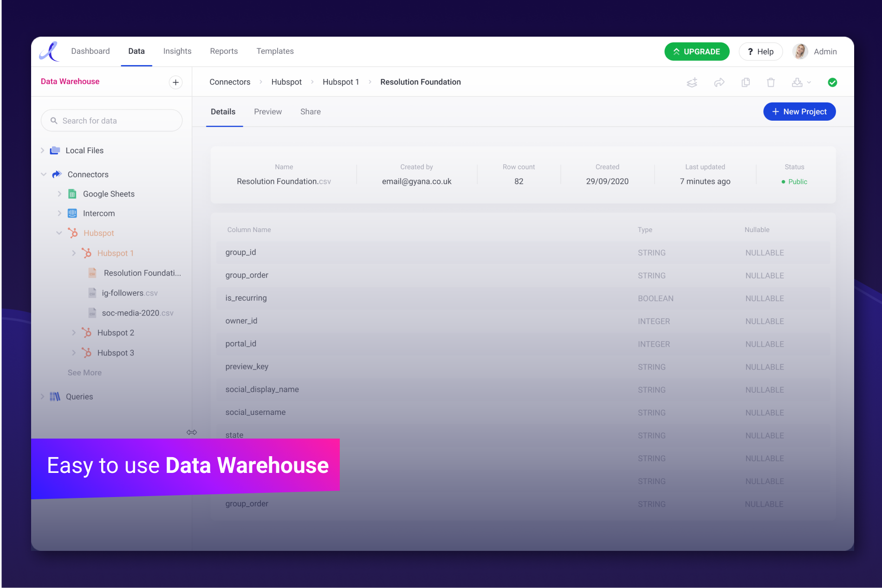Click the download icon in toolbar
Image resolution: width=882 pixels, height=588 pixels.
tap(797, 82)
